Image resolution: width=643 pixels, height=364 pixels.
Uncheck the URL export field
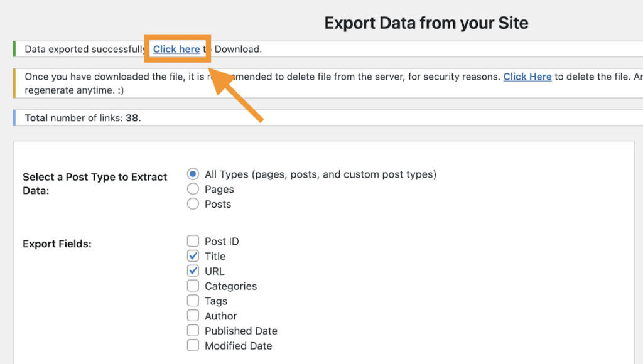click(194, 270)
